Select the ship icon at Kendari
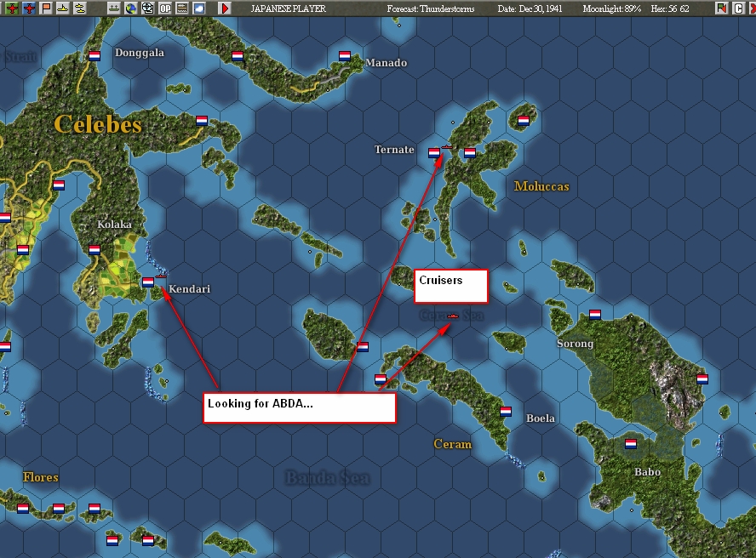756x558 pixels. point(161,276)
